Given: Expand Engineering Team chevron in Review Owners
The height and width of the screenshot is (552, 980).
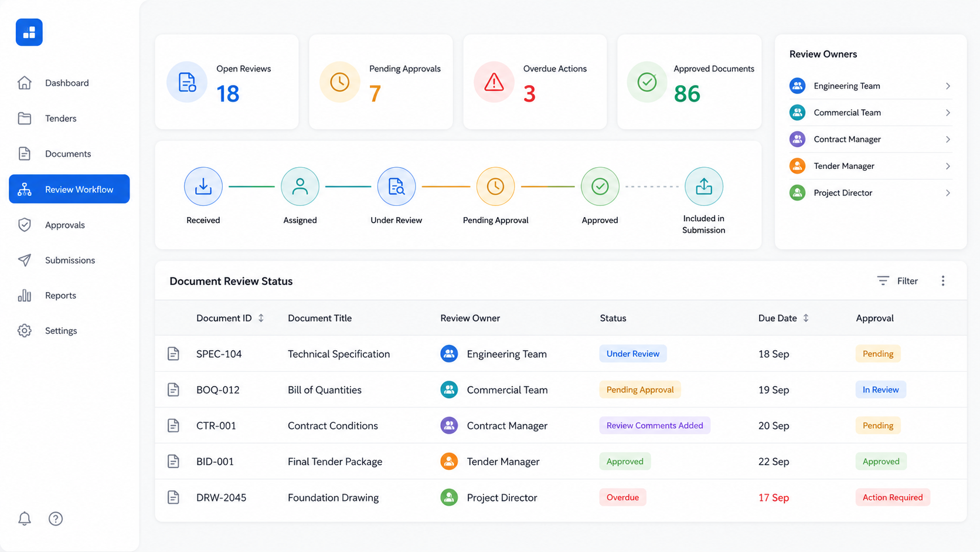Looking at the screenshot, I should [948, 86].
